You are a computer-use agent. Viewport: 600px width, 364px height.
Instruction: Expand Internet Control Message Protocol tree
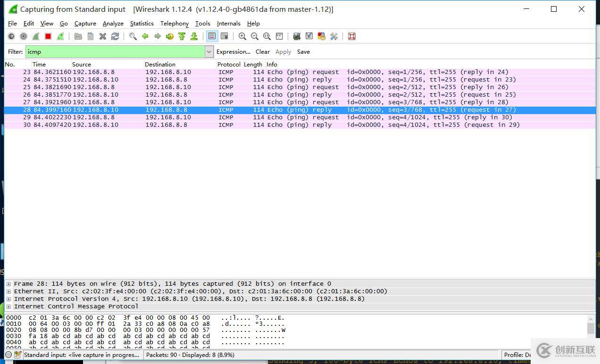[x=8, y=306]
